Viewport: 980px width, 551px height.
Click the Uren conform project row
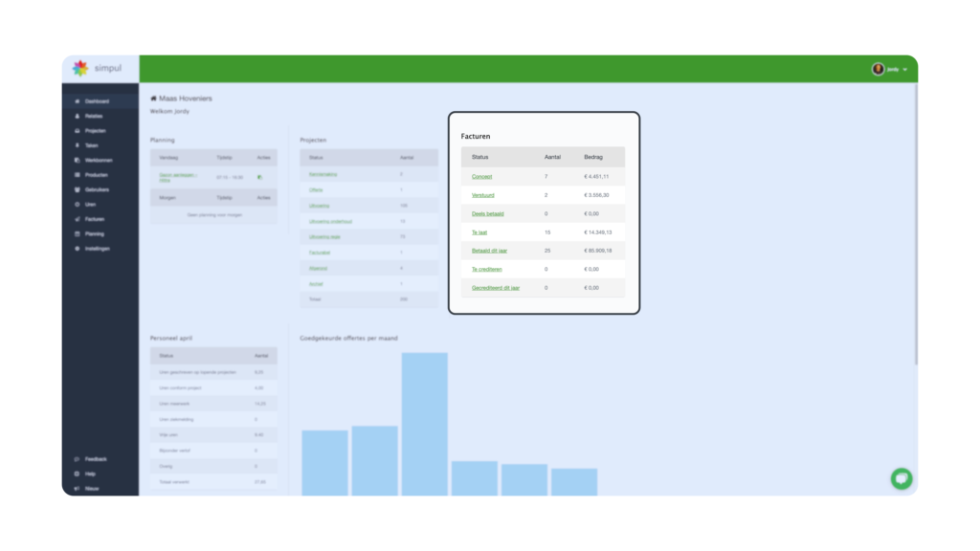pyautogui.click(x=213, y=388)
